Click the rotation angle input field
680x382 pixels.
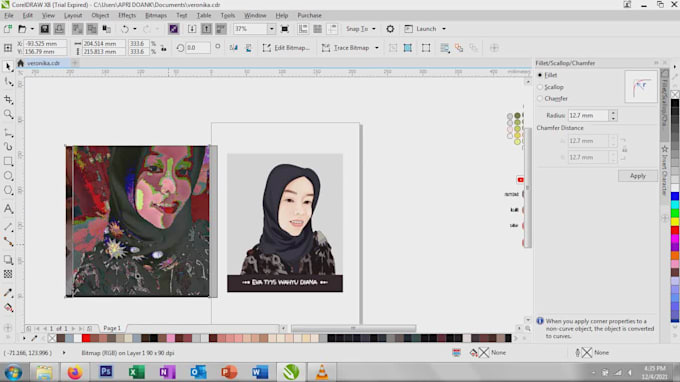(198, 48)
